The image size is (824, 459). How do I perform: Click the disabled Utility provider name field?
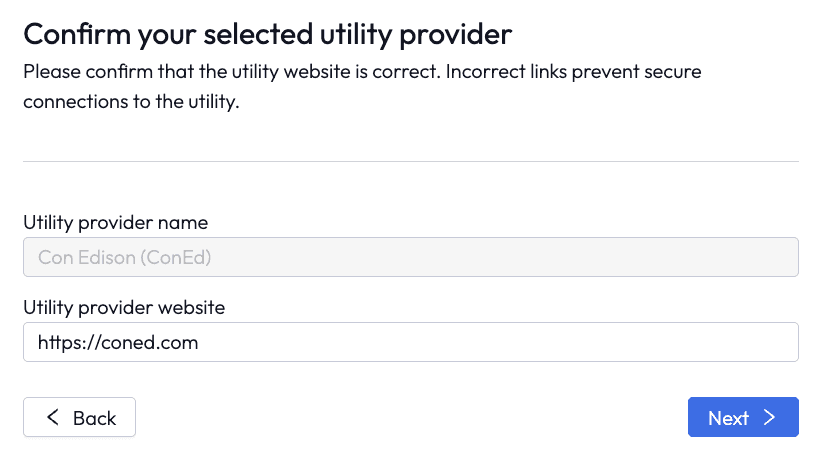(411, 257)
